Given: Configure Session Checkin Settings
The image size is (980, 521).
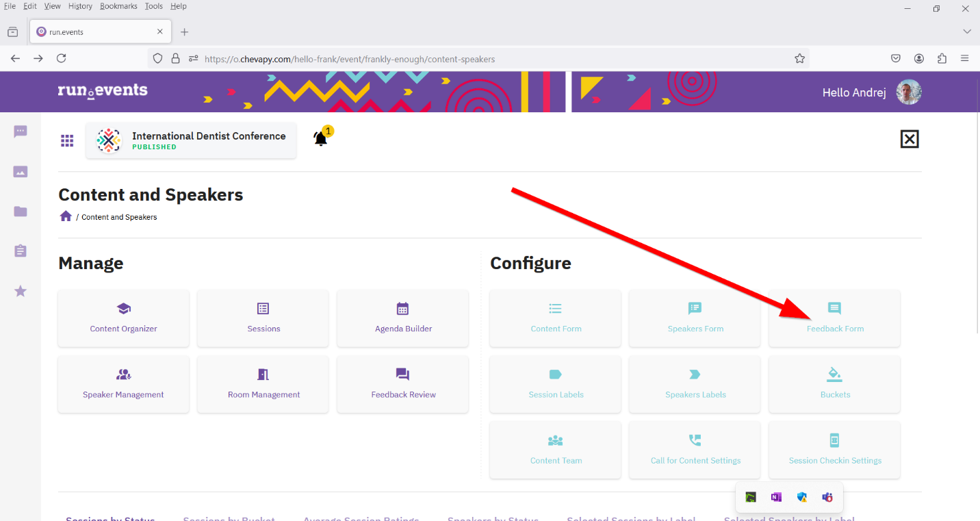Looking at the screenshot, I should click(835, 450).
